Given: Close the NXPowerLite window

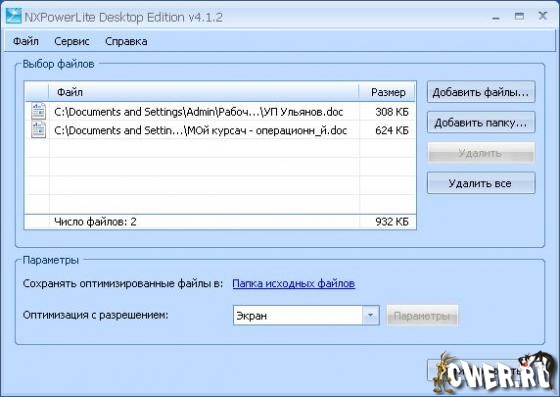Looking at the screenshot, I should pos(543,16).
